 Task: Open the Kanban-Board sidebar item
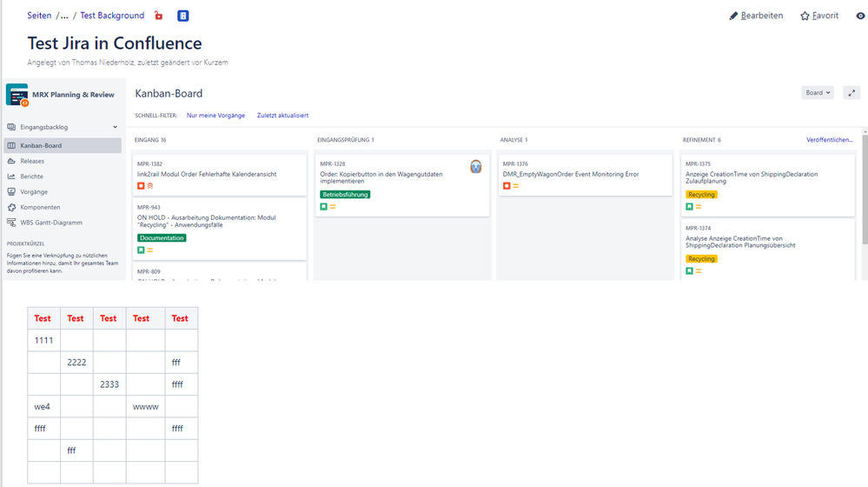point(63,145)
